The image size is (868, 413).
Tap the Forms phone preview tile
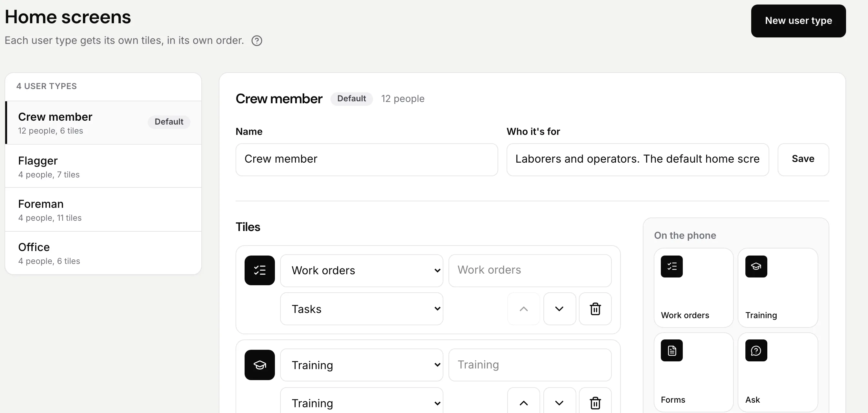[693, 372]
